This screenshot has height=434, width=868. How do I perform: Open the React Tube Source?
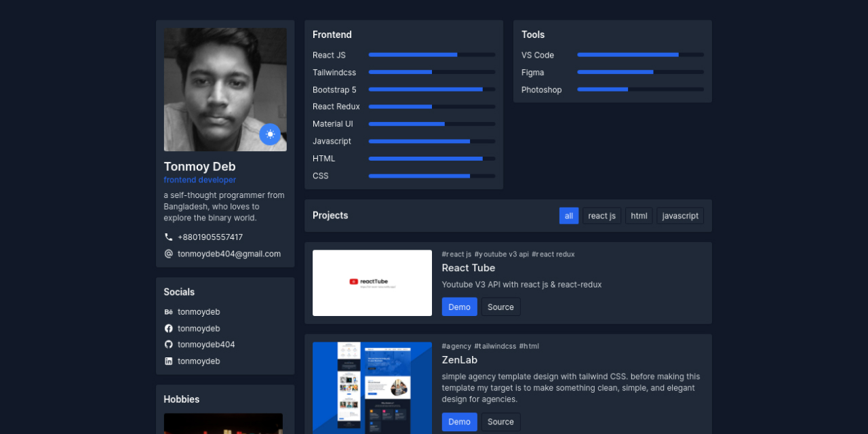point(500,307)
